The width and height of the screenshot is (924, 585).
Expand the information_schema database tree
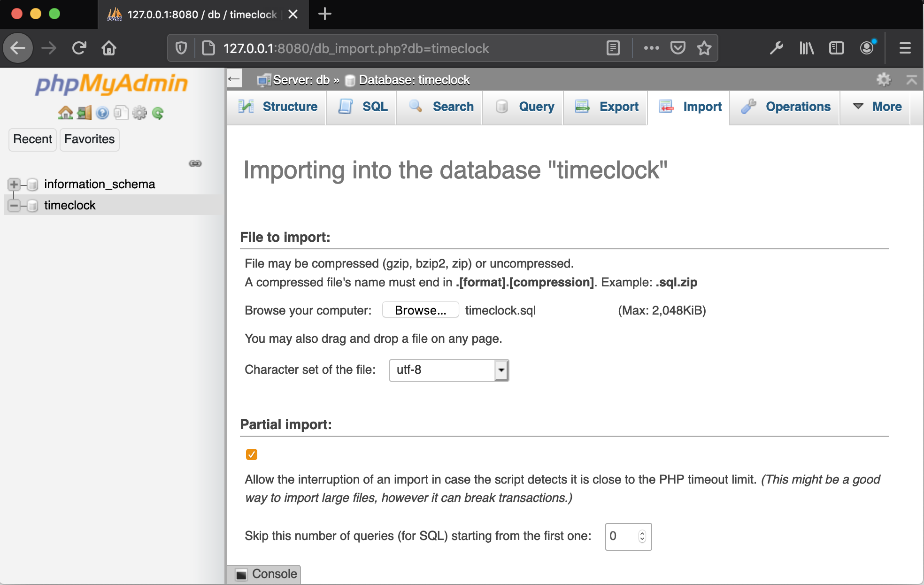pos(14,184)
